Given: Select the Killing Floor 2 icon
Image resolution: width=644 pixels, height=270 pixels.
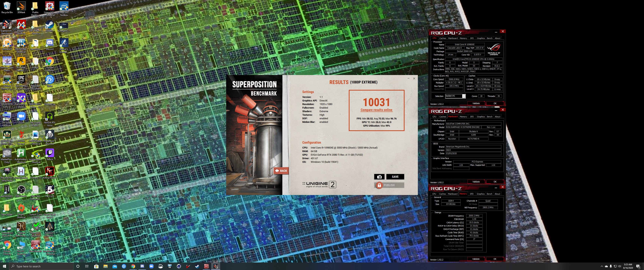Looking at the screenshot, I should [x=50, y=173].
